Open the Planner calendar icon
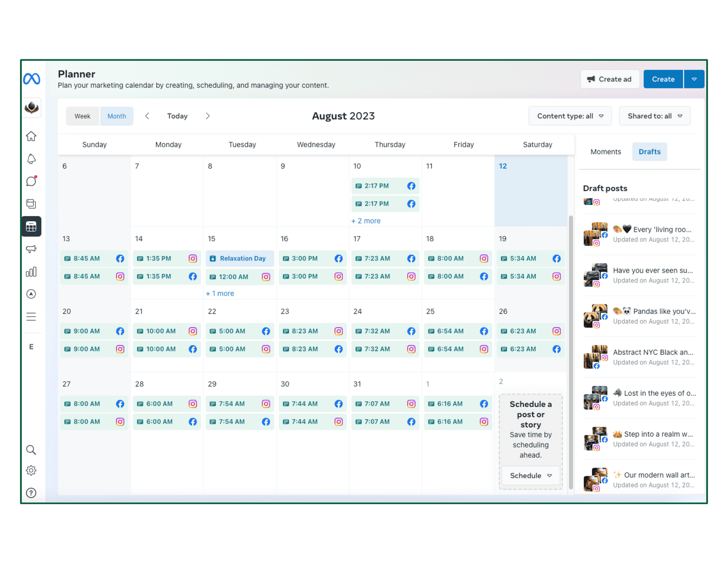728x563 pixels. pyautogui.click(x=31, y=226)
